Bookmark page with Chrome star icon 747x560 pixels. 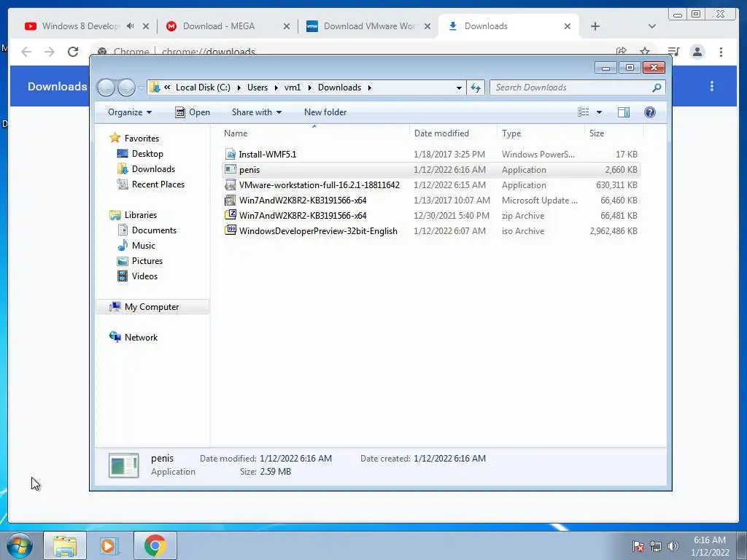click(x=645, y=52)
